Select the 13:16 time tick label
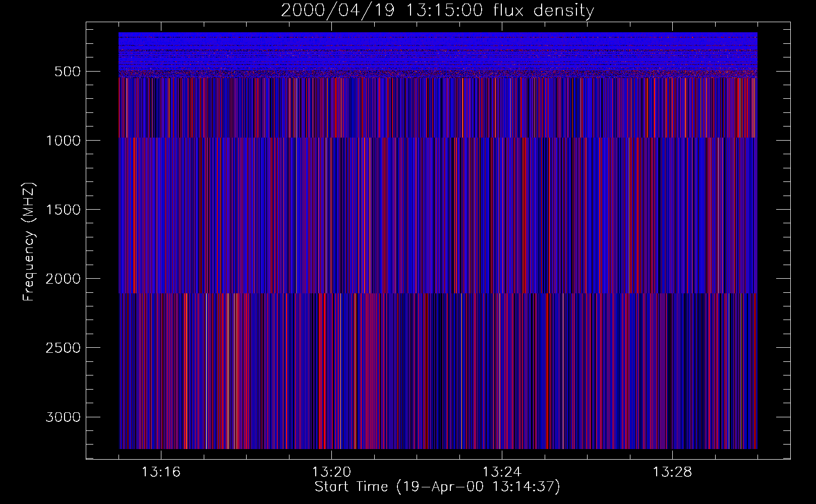 click(161, 472)
